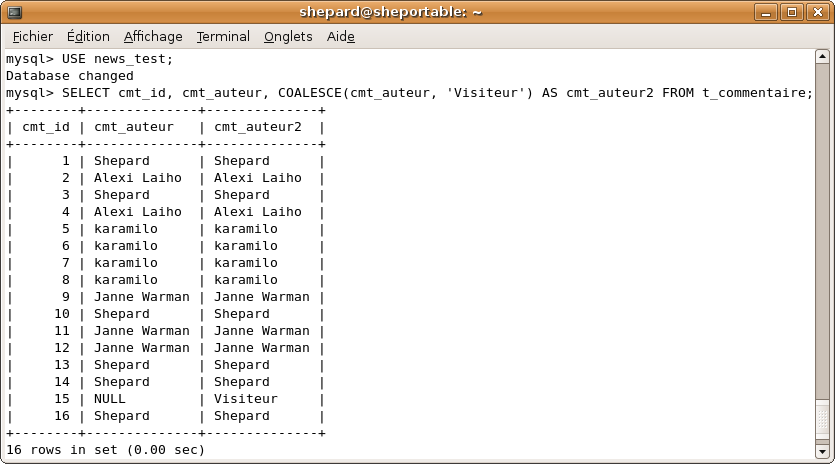Click the cmt_auteur column header
This screenshot has width=835, height=464.
[x=134, y=127]
